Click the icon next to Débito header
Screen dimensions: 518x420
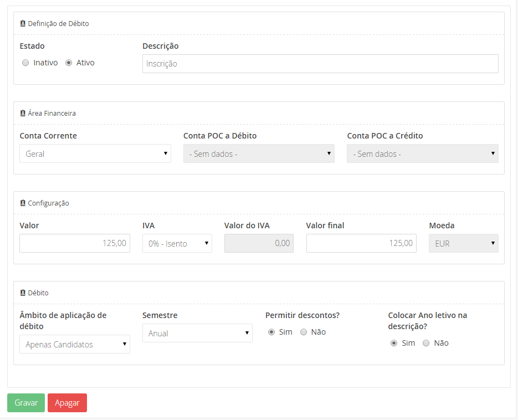[23, 293]
